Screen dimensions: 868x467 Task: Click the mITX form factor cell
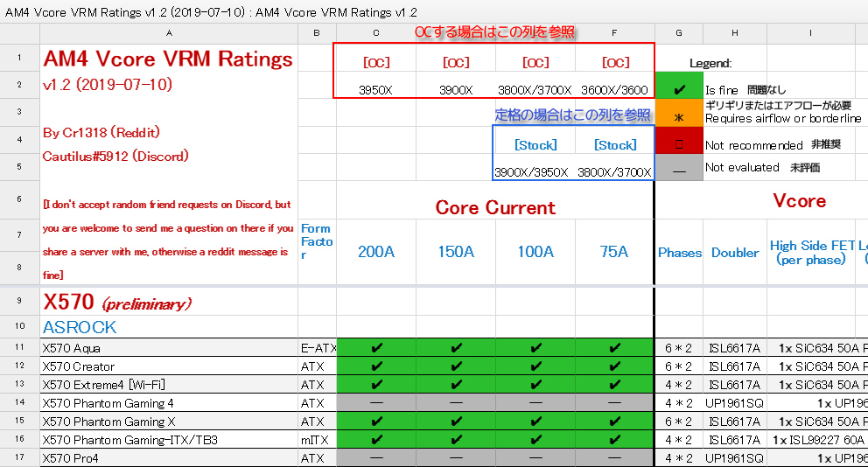coord(318,440)
